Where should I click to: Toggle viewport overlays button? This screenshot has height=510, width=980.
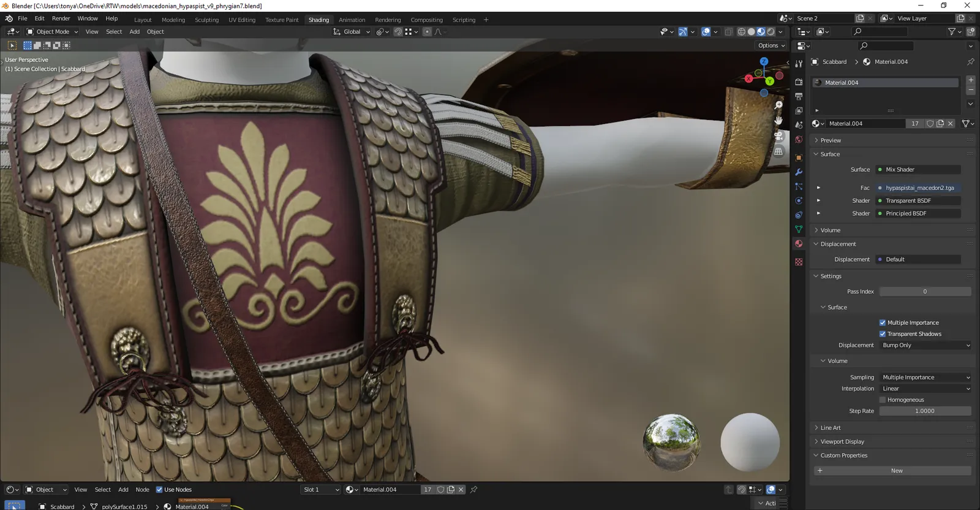coord(706,32)
